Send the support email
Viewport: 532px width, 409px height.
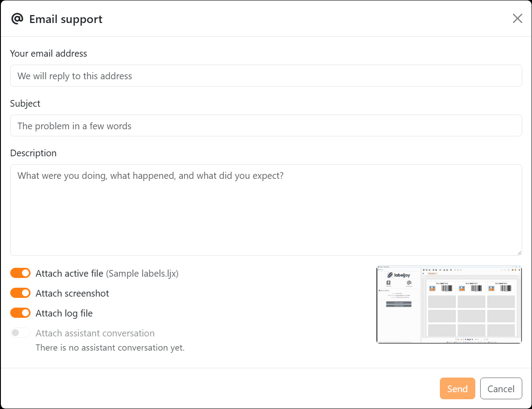point(457,389)
